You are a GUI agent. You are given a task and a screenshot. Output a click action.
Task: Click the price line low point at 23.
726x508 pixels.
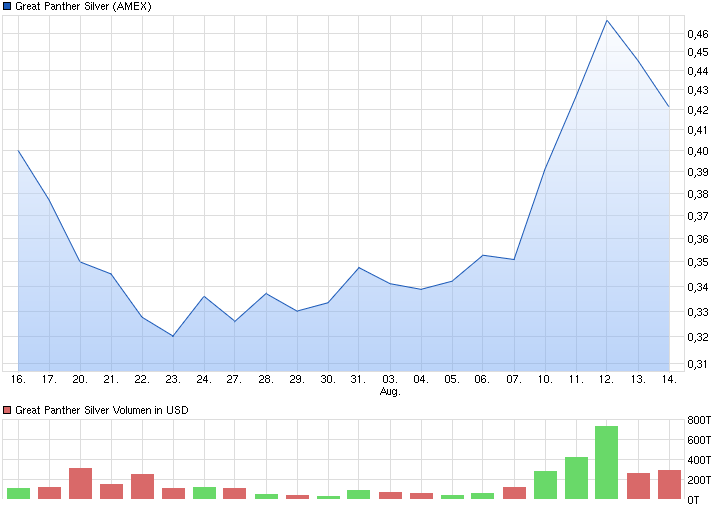173,336
